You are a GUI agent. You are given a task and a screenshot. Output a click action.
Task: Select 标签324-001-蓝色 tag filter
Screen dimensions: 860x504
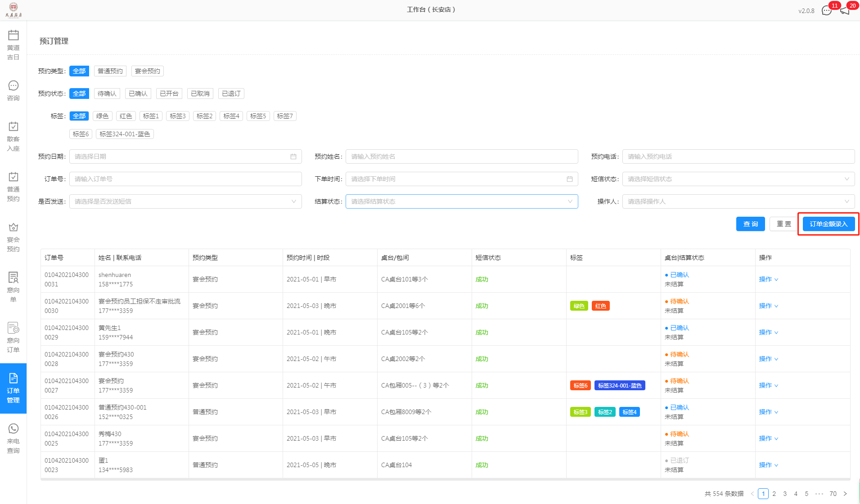pyautogui.click(x=125, y=134)
